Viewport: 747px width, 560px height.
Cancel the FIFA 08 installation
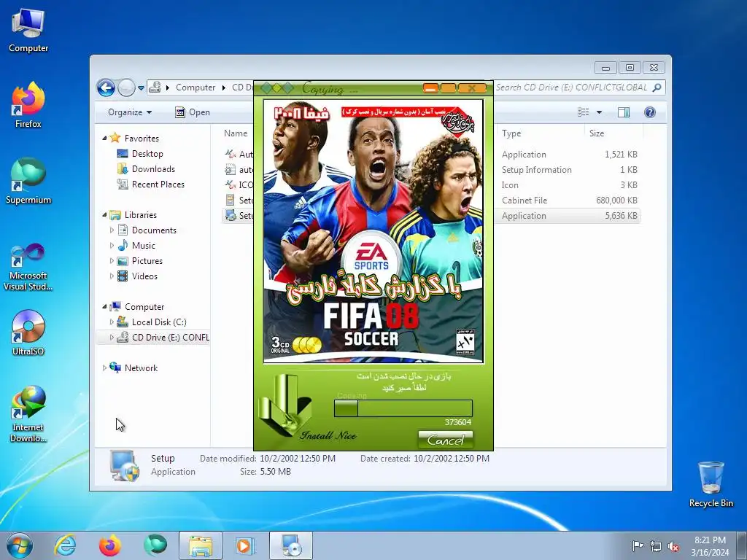(446, 440)
